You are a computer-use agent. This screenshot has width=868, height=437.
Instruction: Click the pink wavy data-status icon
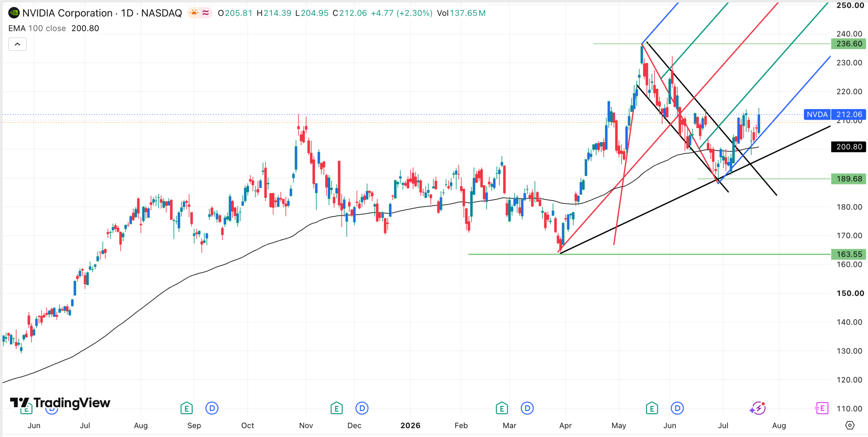(x=205, y=13)
